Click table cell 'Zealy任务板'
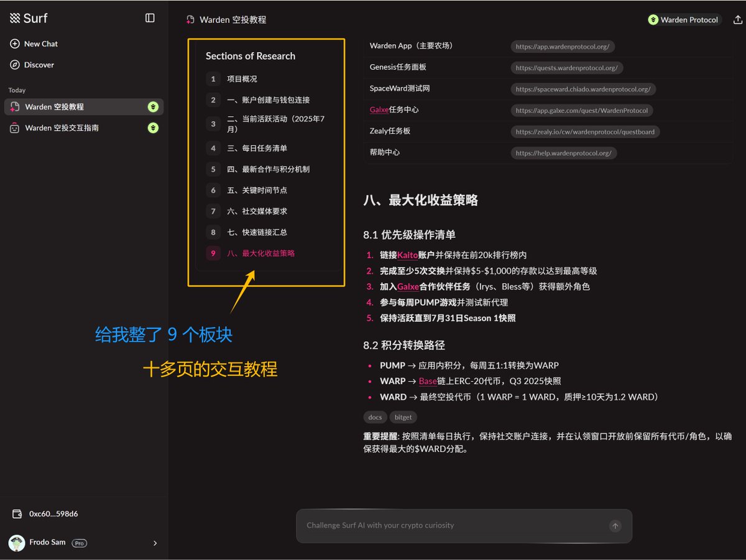 coord(390,131)
